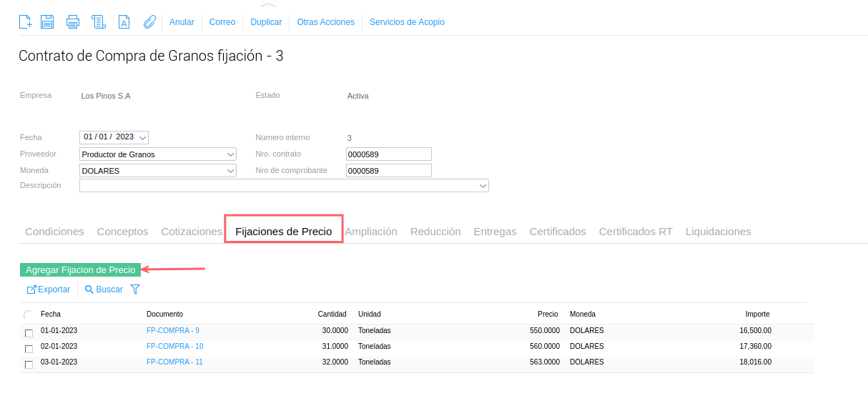Screen dimensions: 868x401
Task: Select the row checkbox for 03-01-2023
Action: click(29, 365)
